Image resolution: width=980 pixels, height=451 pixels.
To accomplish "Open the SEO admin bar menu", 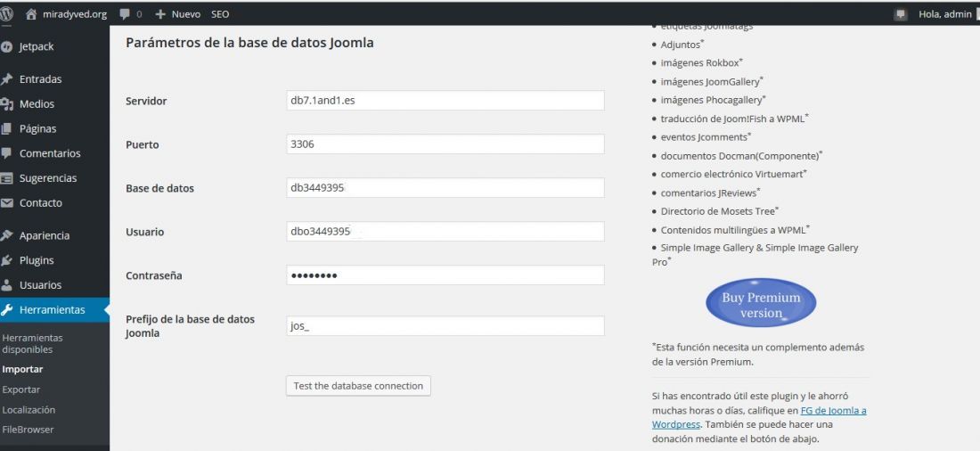I will pyautogui.click(x=220, y=13).
